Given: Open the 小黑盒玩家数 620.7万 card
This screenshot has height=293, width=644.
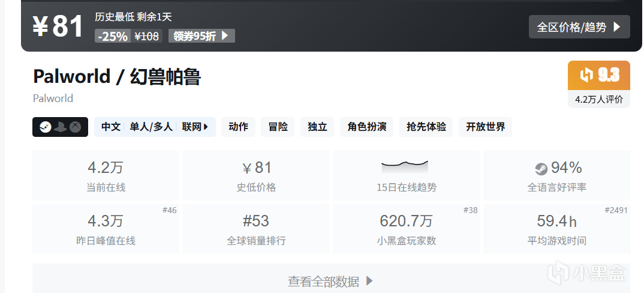Looking at the screenshot, I should (x=406, y=229).
